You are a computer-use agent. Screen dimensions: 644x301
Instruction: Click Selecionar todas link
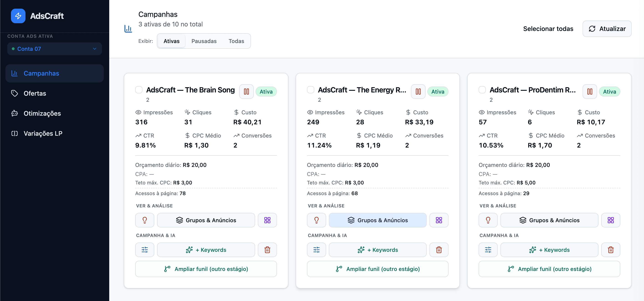click(548, 29)
